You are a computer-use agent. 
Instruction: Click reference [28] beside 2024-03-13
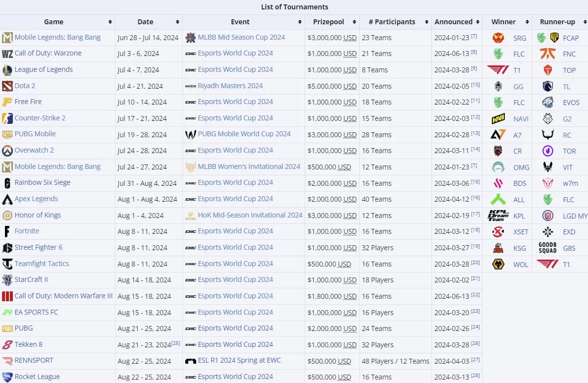475,376
